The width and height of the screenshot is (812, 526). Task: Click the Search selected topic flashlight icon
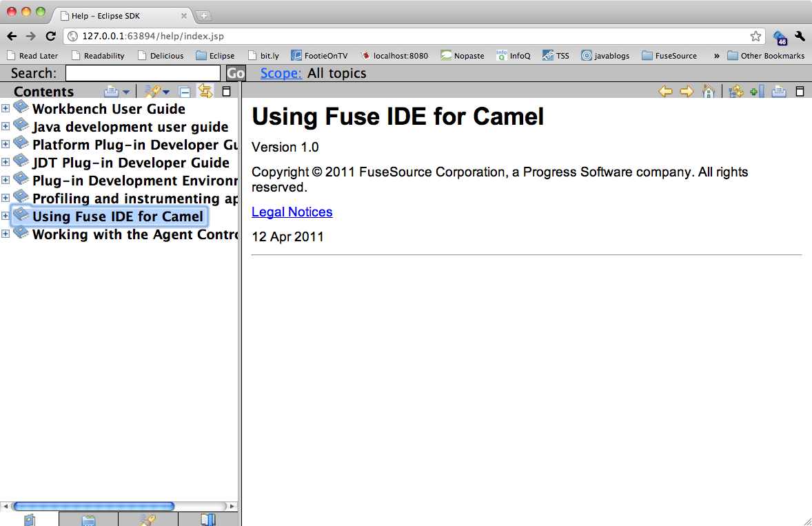click(x=152, y=92)
